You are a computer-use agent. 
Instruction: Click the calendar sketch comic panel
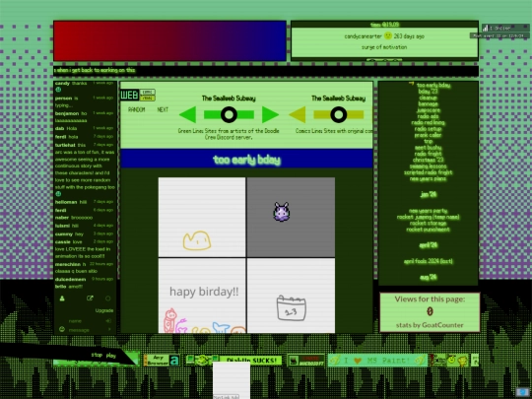[291, 296]
